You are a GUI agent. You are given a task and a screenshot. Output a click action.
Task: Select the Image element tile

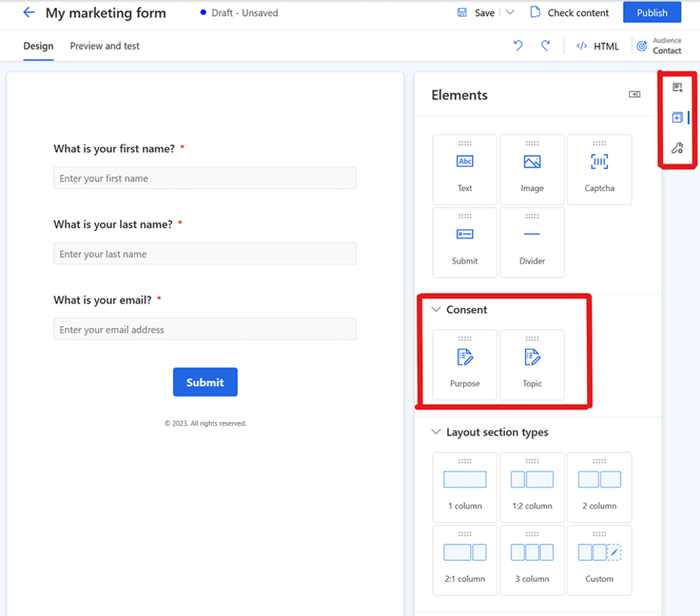[x=532, y=169]
